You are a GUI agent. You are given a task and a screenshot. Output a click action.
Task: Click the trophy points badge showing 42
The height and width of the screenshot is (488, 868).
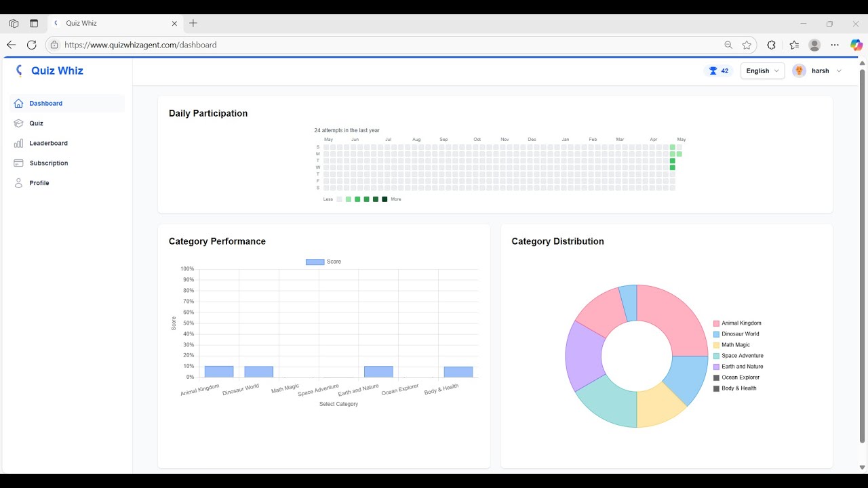point(719,71)
